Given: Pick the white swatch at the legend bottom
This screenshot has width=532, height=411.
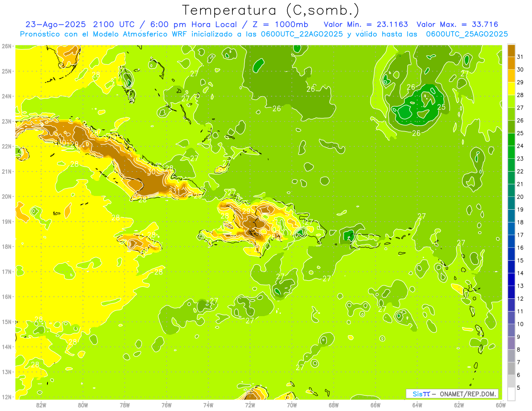Looking at the screenshot, I should click(x=511, y=394).
